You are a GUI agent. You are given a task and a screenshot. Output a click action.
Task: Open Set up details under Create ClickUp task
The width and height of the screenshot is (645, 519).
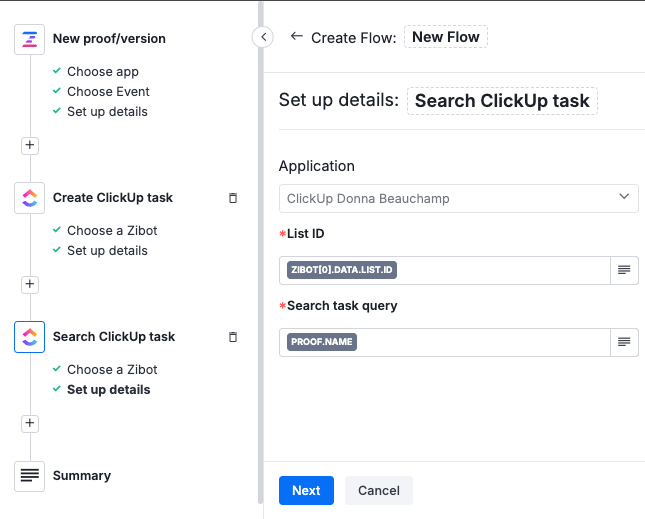107,251
